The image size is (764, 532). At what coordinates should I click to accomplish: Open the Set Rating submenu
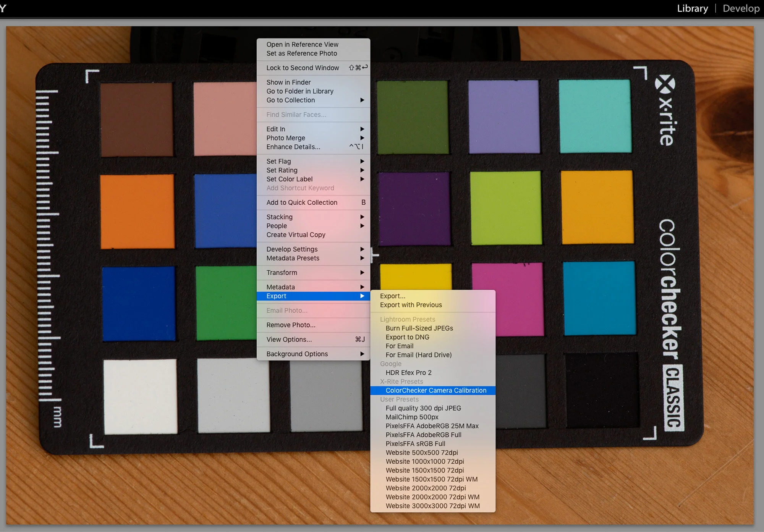313,170
